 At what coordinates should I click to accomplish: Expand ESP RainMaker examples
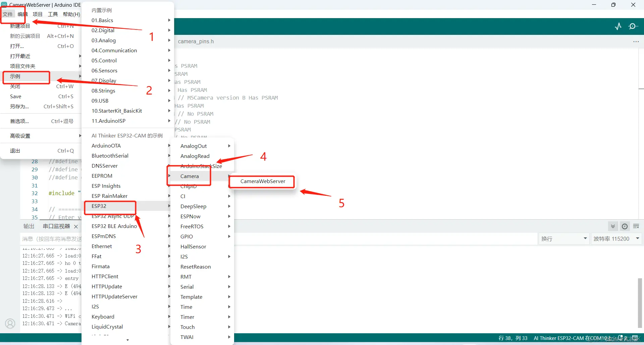tap(126, 196)
